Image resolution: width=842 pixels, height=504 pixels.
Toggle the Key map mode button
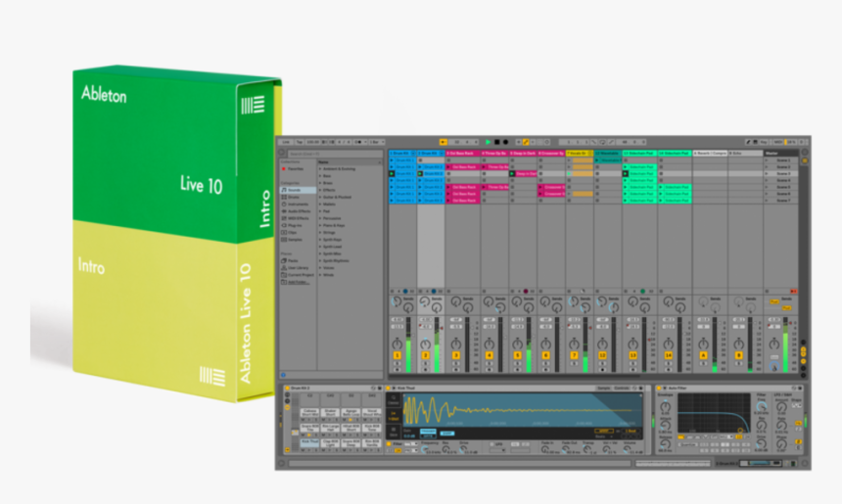[x=763, y=142]
